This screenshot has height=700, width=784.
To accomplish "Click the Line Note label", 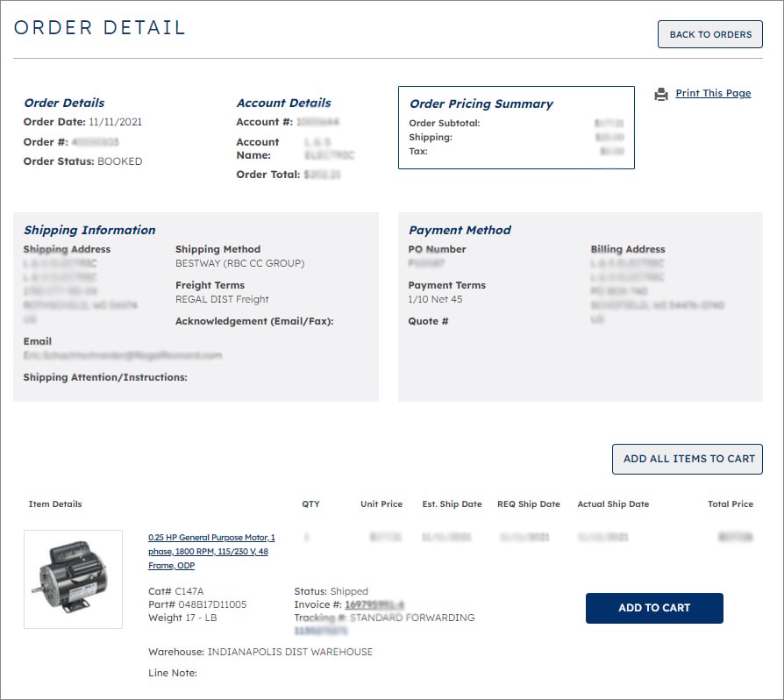I will [173, 673].
